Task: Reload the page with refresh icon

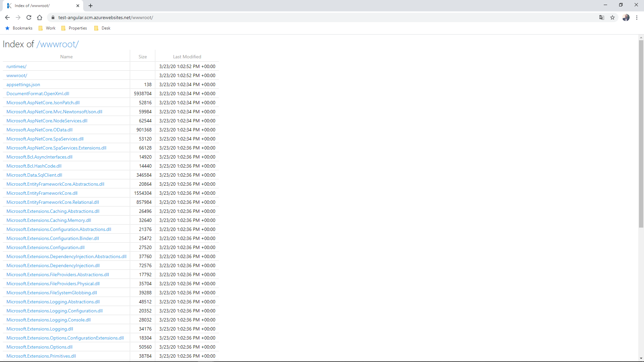Action: pos(29,17)
